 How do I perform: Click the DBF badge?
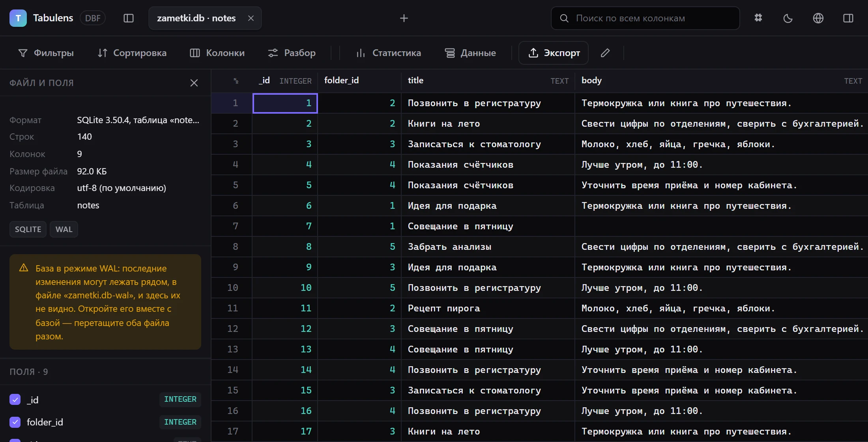tap(93, 18)
